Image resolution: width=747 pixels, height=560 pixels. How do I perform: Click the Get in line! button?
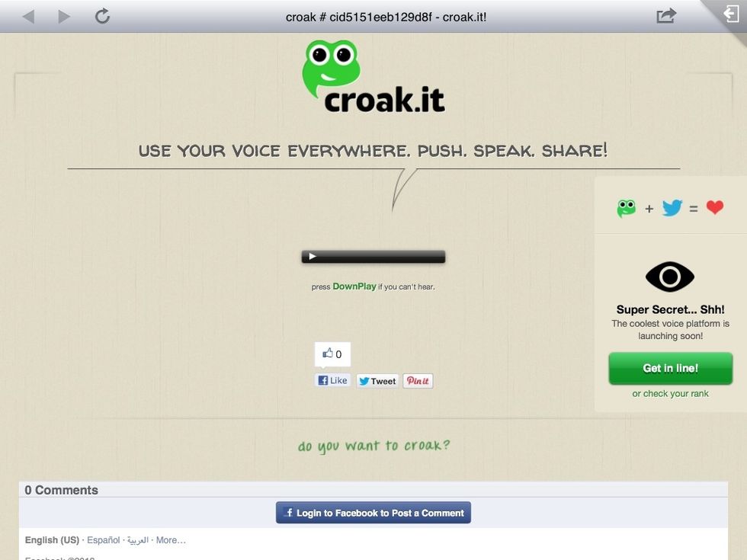670,368
